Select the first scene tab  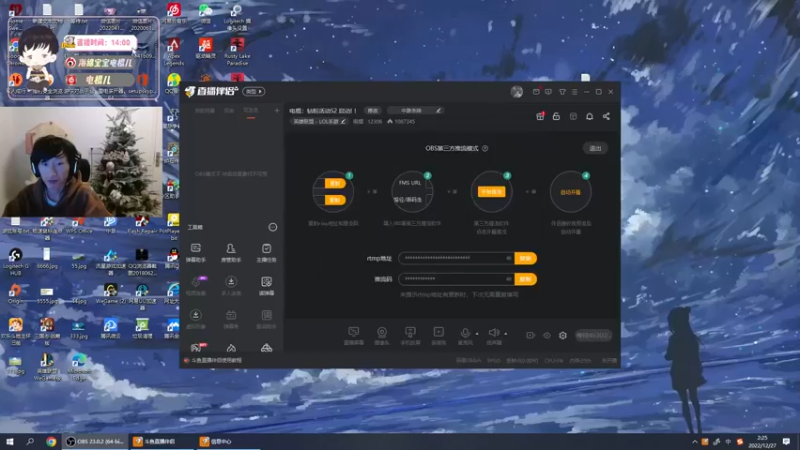205,110
